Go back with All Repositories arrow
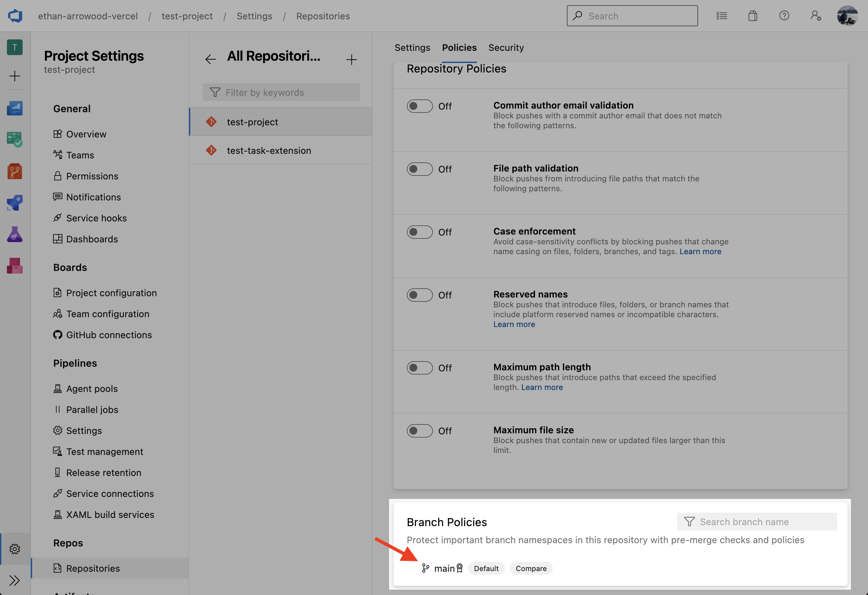 coord(210,59)
